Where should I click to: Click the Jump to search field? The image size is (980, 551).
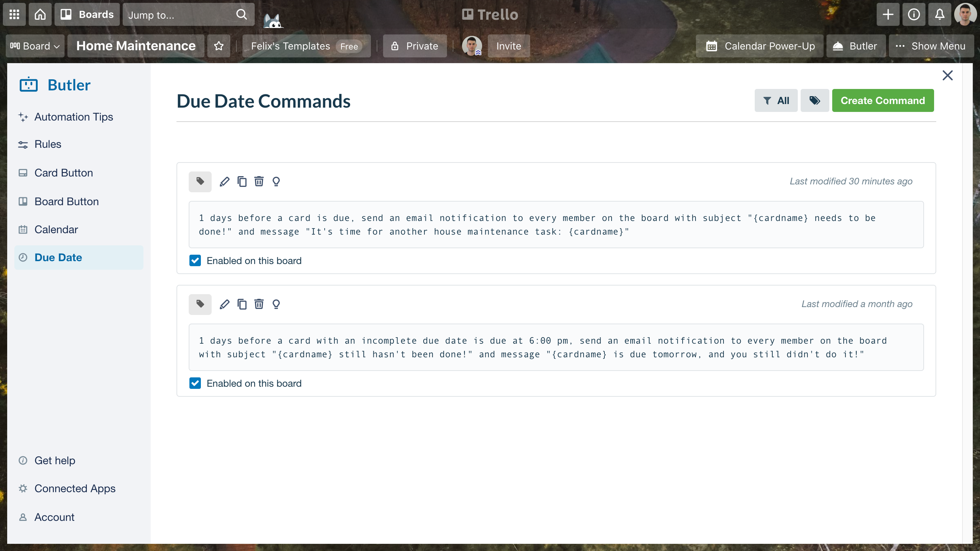click(x=188, y=14)
